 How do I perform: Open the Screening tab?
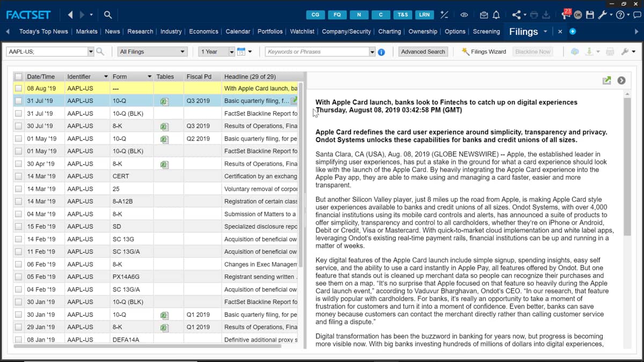pyautogui.click(x=487, y=32)
